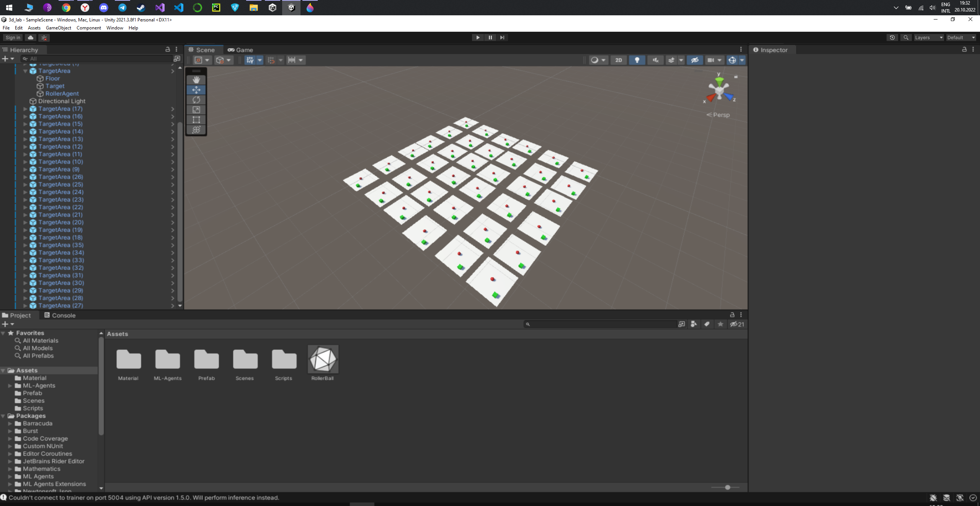Switch to the Game tab
This screenshot has height=506, width=980.
click(x=240, y=50)
